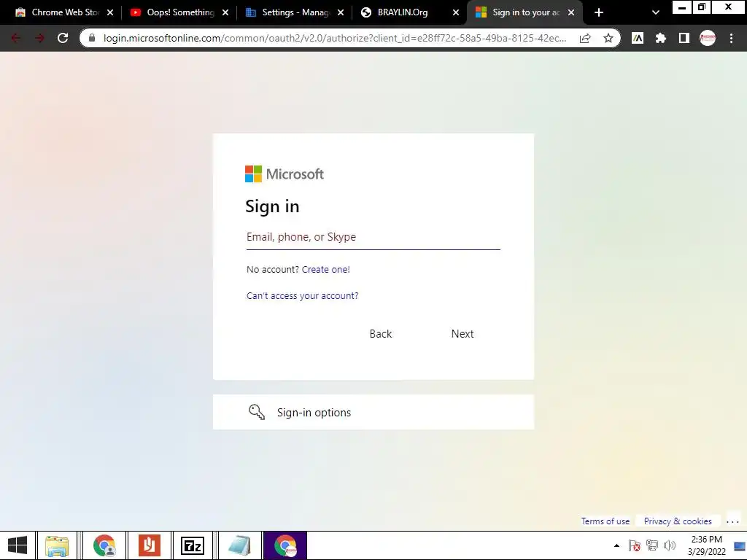Image resolution: width=747 pixels, height=560 pixels.
Task: Click the Create one! link
Action: coord(326,270)
